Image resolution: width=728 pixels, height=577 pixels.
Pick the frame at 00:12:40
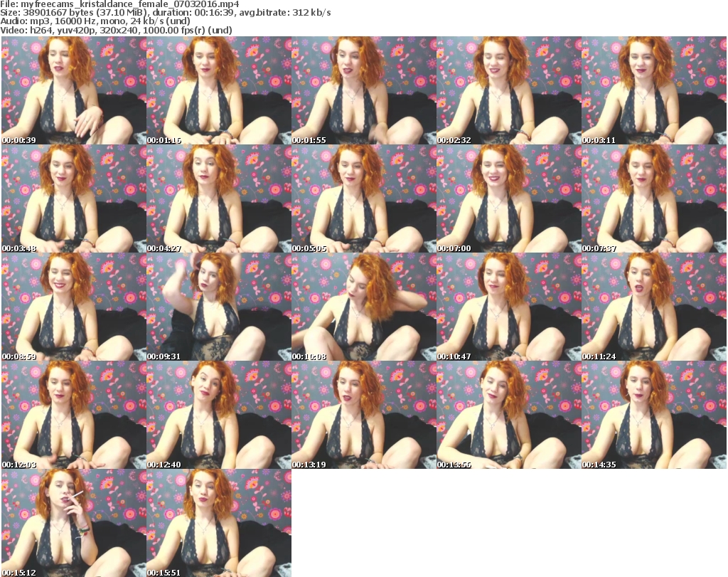[x=218, y=415]
